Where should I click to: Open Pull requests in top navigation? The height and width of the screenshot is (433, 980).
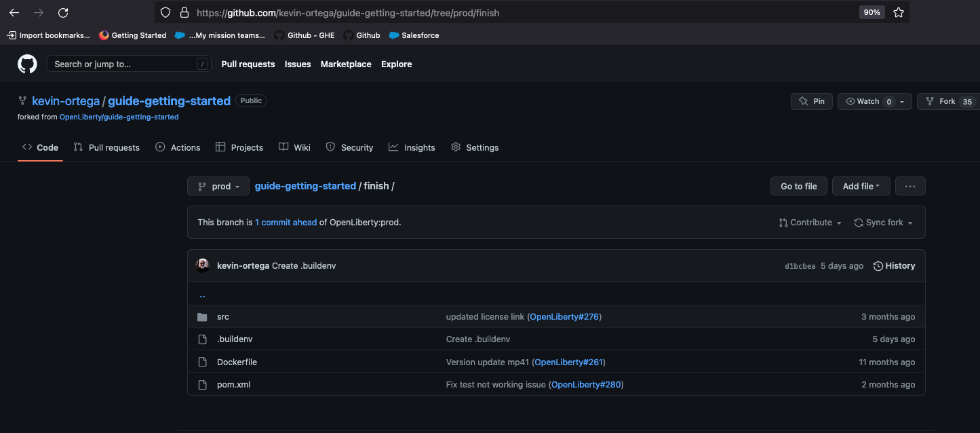248,64
